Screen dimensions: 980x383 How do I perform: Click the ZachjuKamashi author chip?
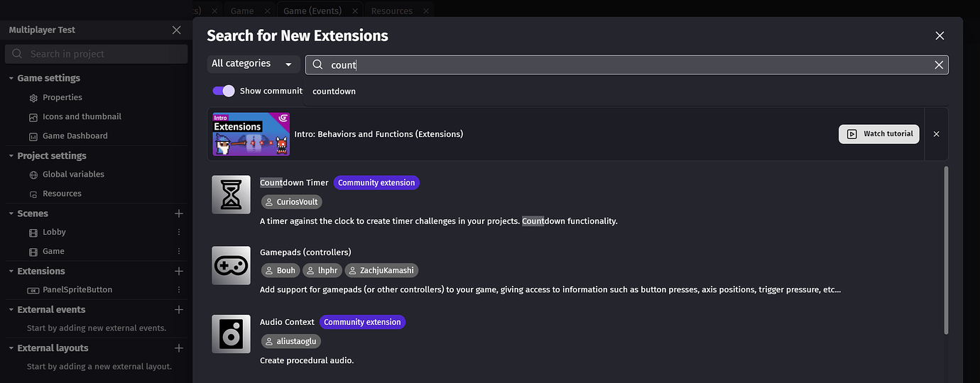tap(381, 270)
